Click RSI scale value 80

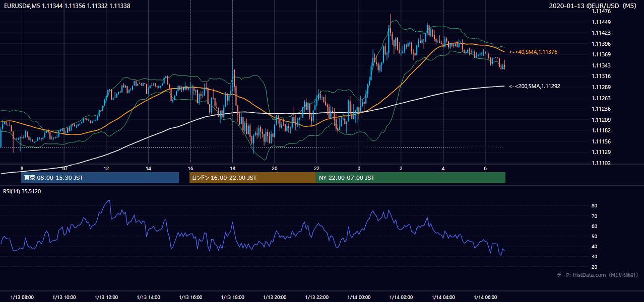pyautogui.click(x=594, y=206)
